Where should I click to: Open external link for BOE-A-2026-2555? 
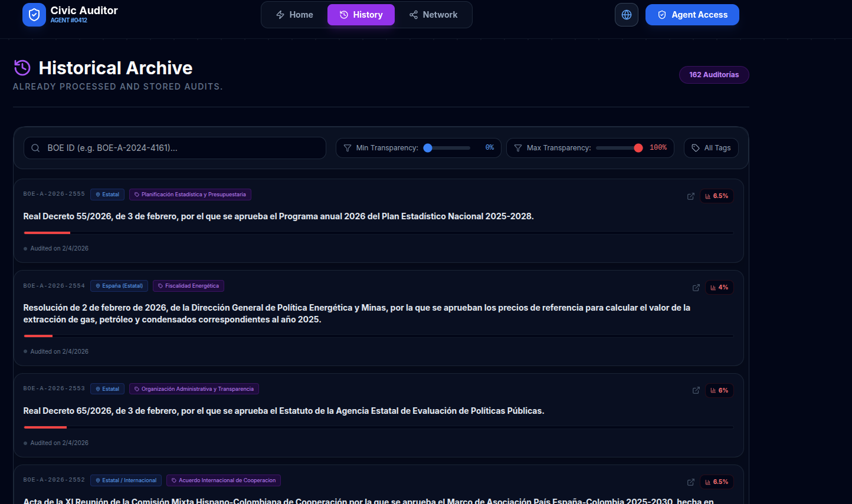[691, 196]
